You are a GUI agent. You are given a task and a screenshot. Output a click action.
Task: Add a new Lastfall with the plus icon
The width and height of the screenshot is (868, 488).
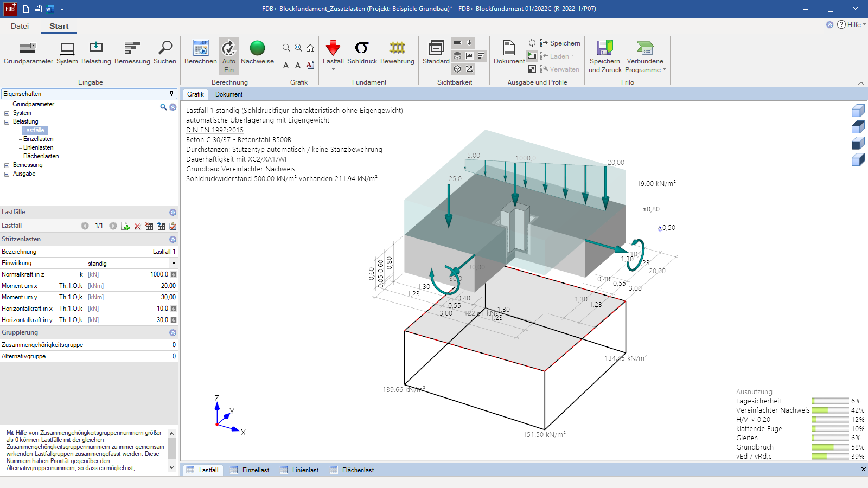125,226
